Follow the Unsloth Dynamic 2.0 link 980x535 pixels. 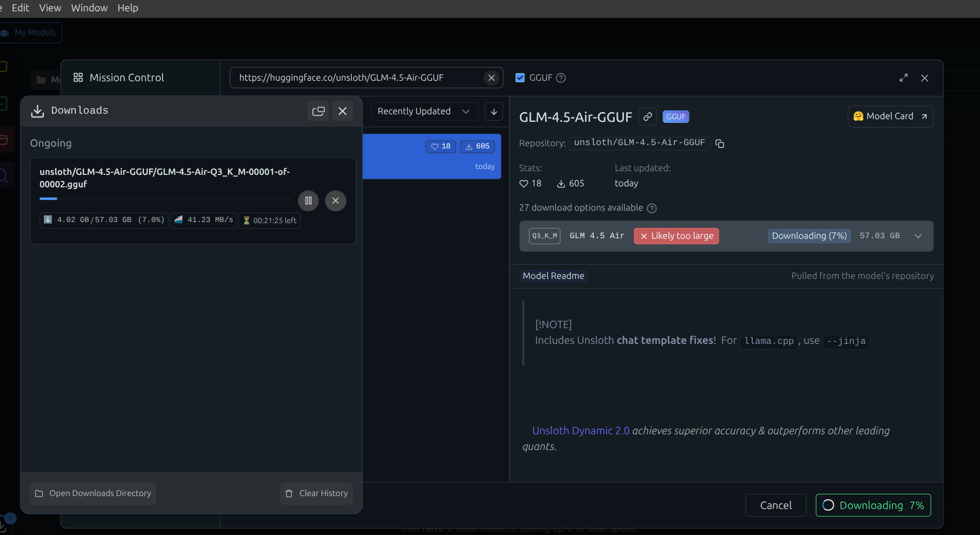pos(581,431)
